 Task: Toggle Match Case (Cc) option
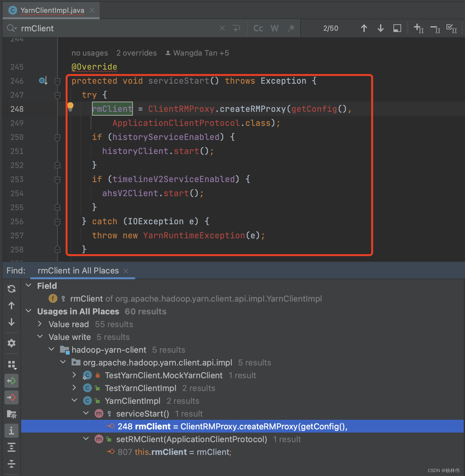(258, 28)
